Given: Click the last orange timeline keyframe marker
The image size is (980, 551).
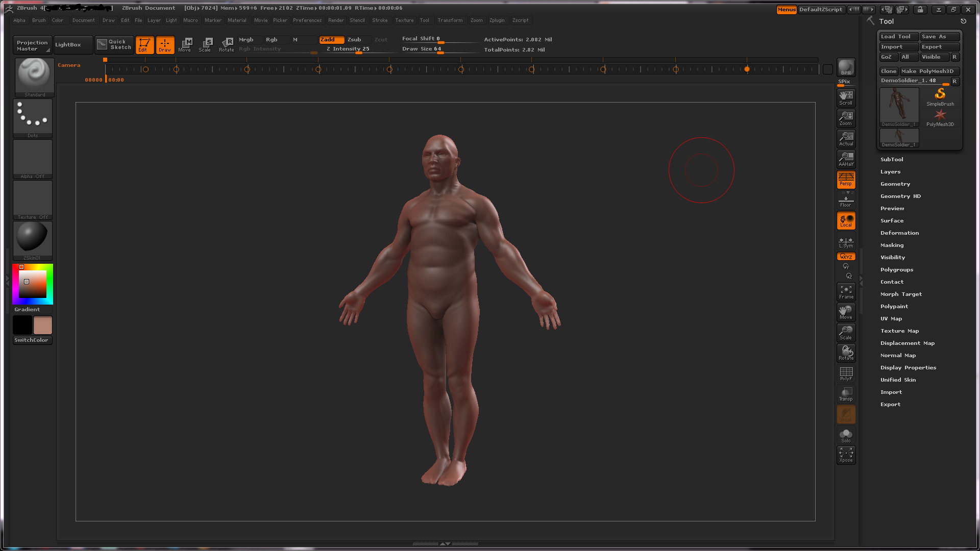Looking at the screenshot, I should click(x=747, y=69).
